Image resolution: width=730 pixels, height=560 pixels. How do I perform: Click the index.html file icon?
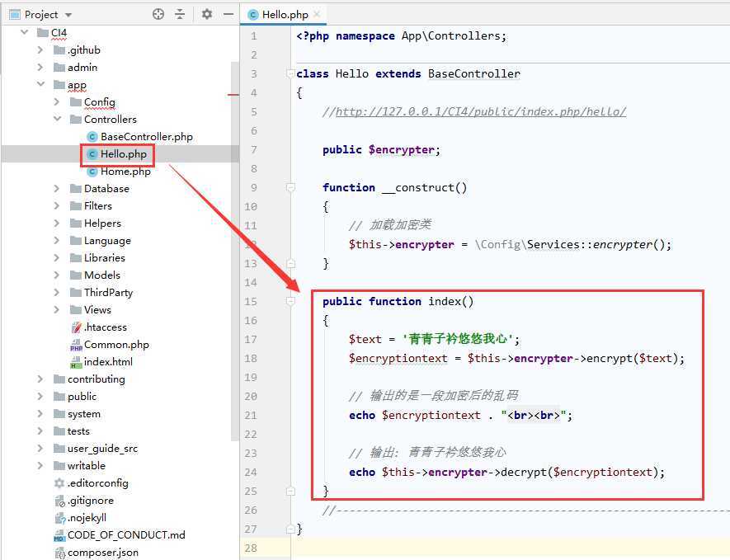tap(76, 362)
